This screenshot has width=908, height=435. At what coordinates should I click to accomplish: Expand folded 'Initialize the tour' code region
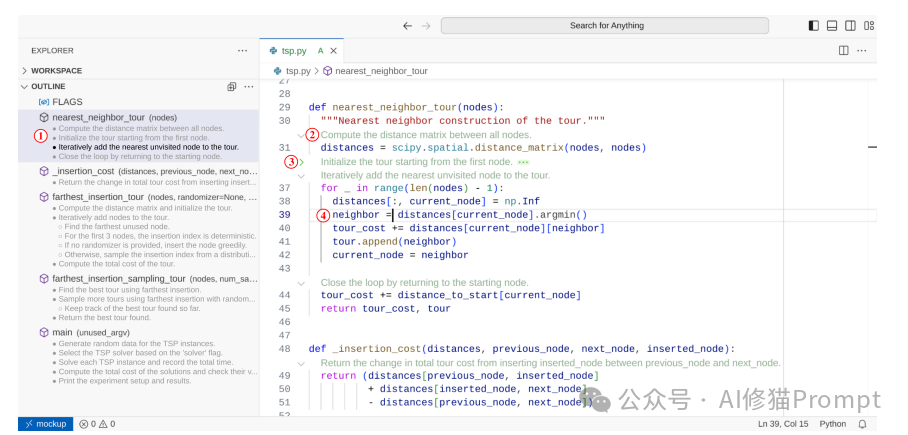301,161
